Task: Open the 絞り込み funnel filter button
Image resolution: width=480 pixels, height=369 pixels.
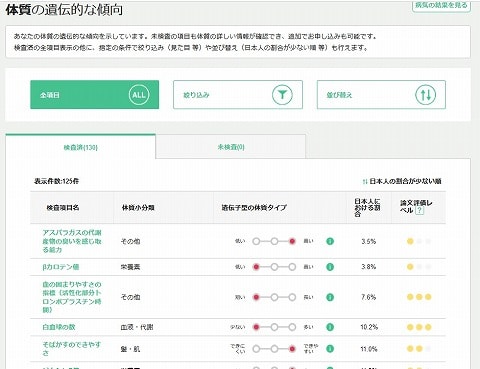Action: [x=238, y=95]
